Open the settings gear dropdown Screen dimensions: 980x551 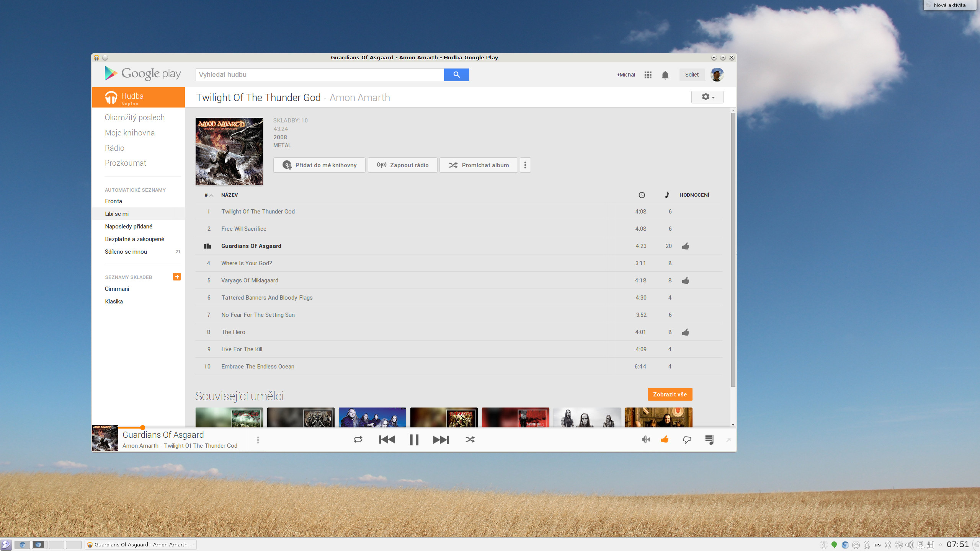point(707,97)
